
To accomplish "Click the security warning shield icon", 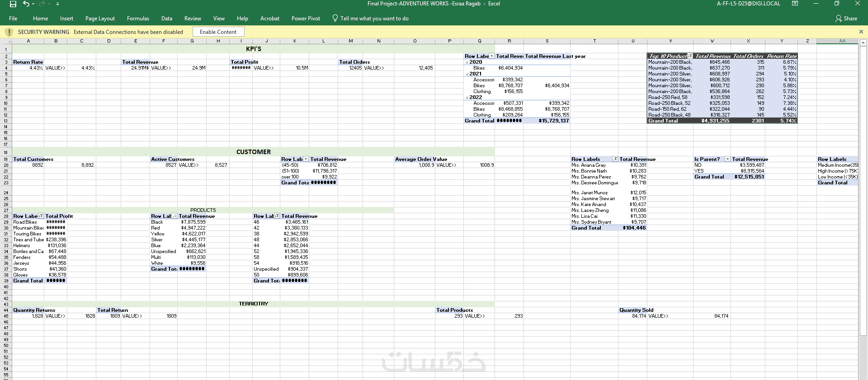I will pos(9,32).
